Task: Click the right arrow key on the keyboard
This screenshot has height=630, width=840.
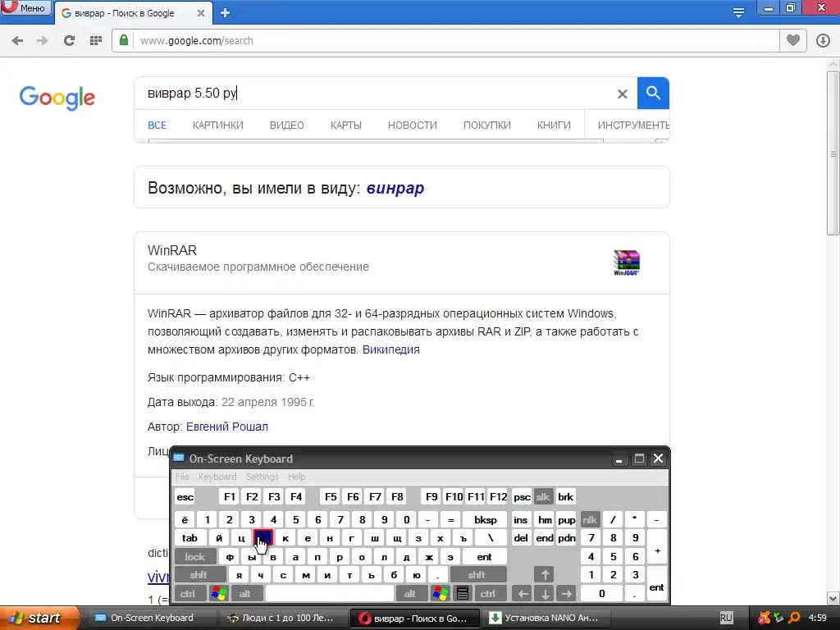Action: [567, 594]
